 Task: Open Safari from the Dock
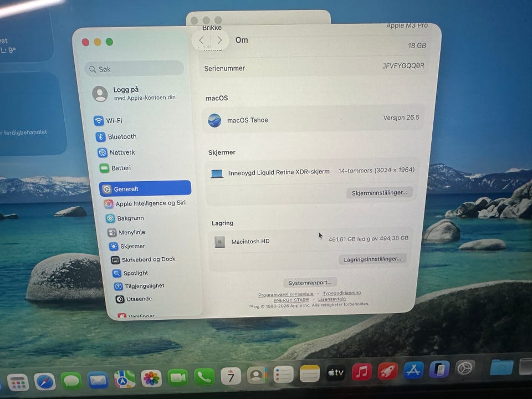click(x=45, y=382)
